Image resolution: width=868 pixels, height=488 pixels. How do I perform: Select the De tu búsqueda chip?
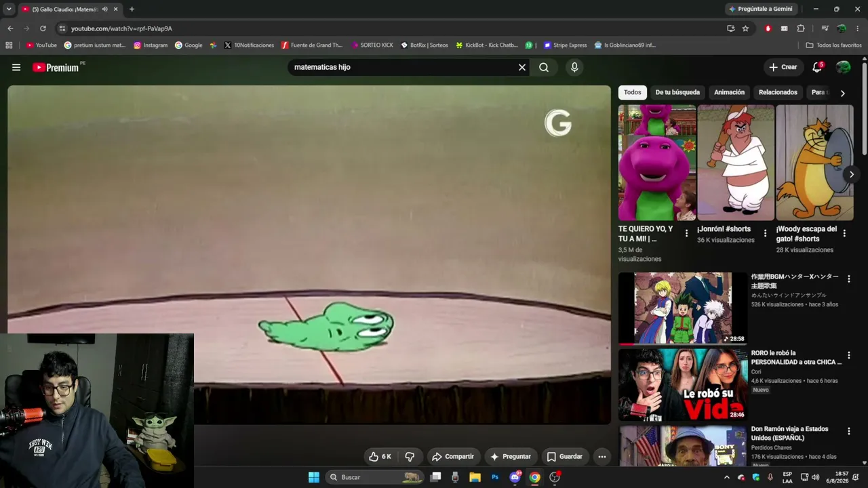pyautogui.click(x=677, y=92)
